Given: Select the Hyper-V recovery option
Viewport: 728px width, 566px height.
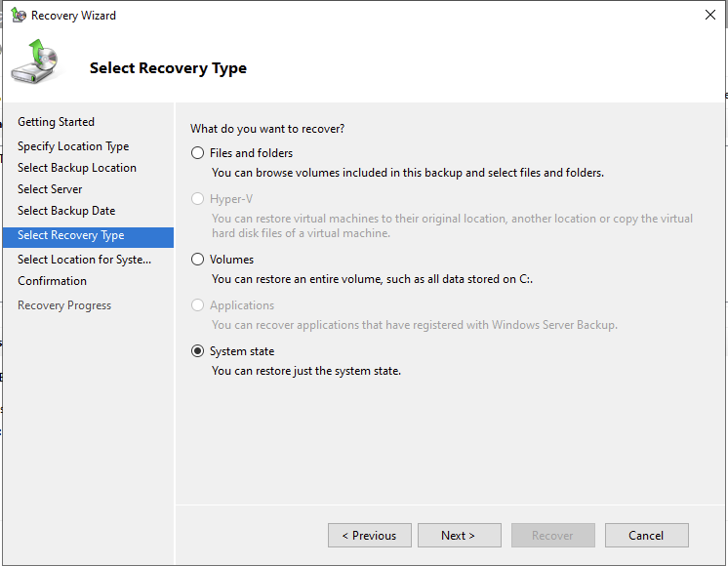Looking at the screenshot, I should coord(198,199).
